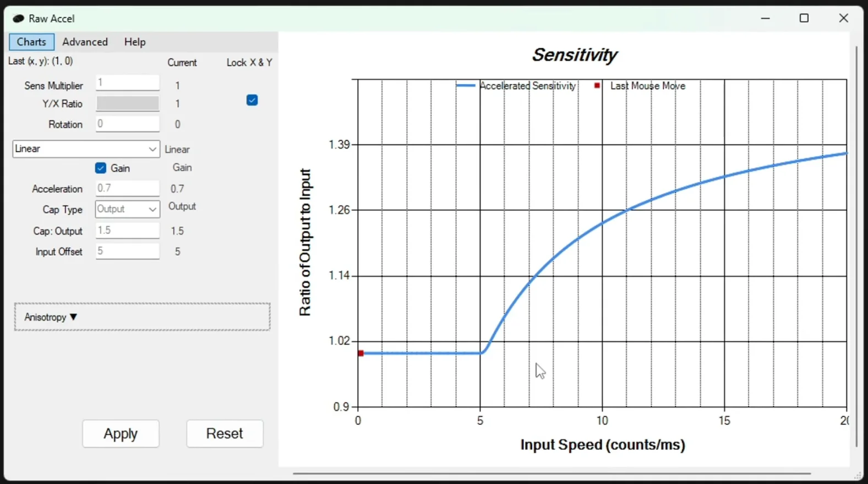Open the Advanced menu
This screenshot has width=868, height=484.
[85, 42]
